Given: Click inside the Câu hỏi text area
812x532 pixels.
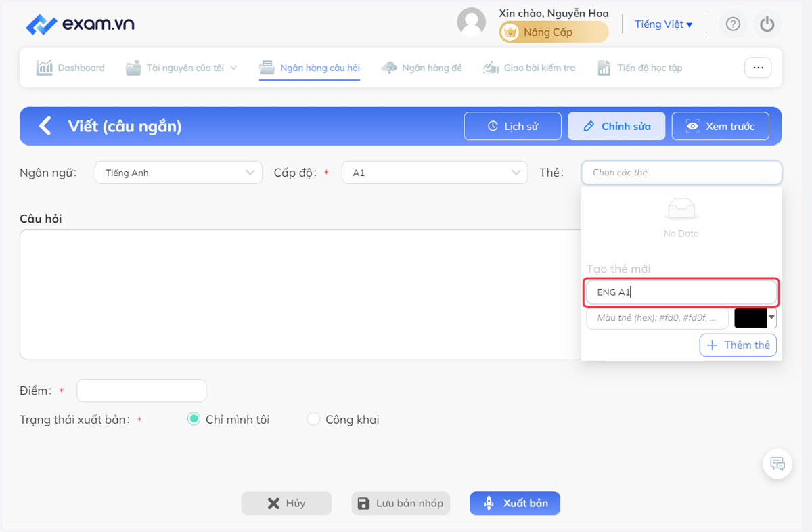Looking at the screenshot, I should coord(300,294).
